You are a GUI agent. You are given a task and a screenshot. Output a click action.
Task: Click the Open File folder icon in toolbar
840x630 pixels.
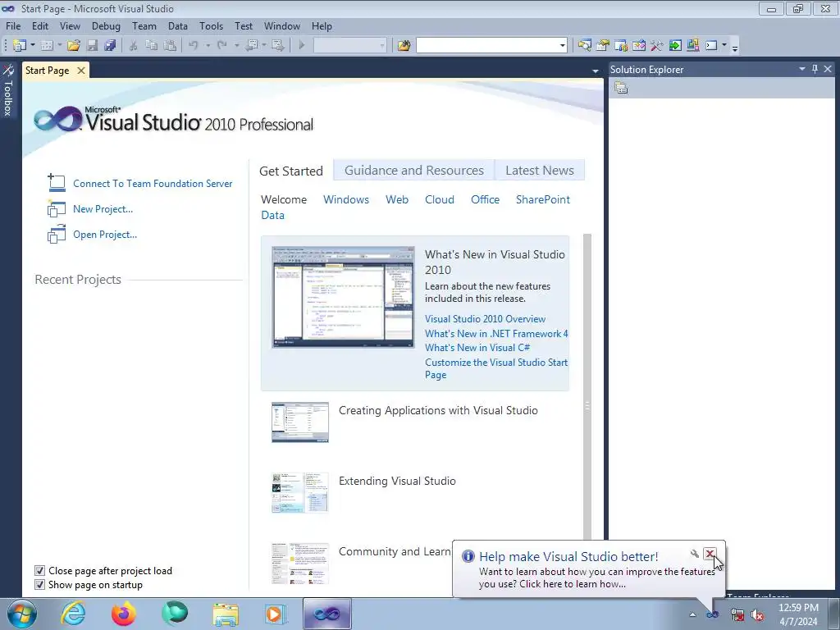point(74,46)
